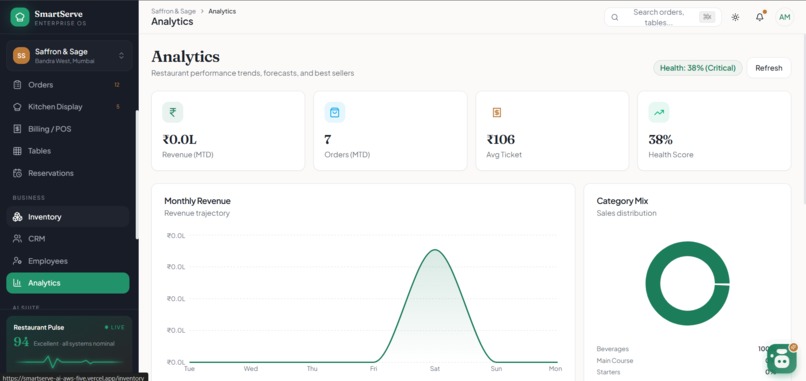
Task: Click the Main Course legend entry
Action: pyautogui.click(x=615, y=361)
